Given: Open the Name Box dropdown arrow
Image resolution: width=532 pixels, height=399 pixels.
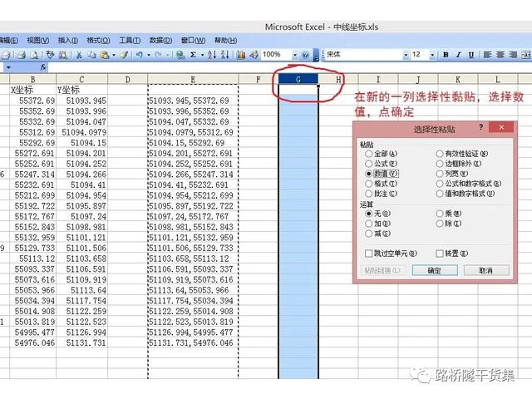Looking at the screenshot, I should [x=8, y=67].
